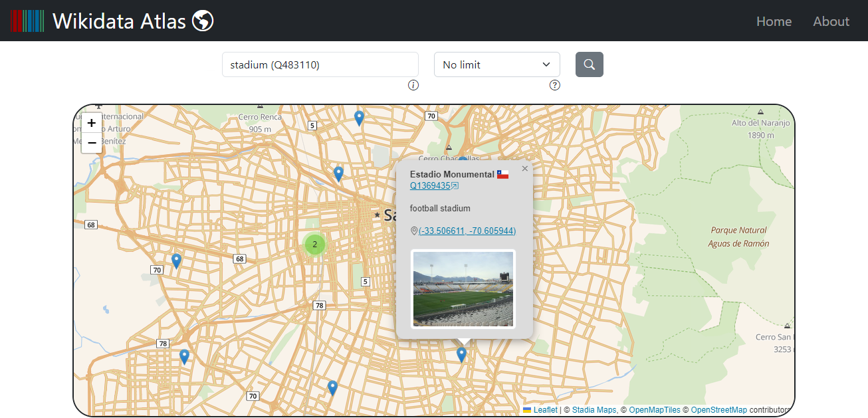
Task: Close the Estadio Monumental popup
Action: click(525, 169)
